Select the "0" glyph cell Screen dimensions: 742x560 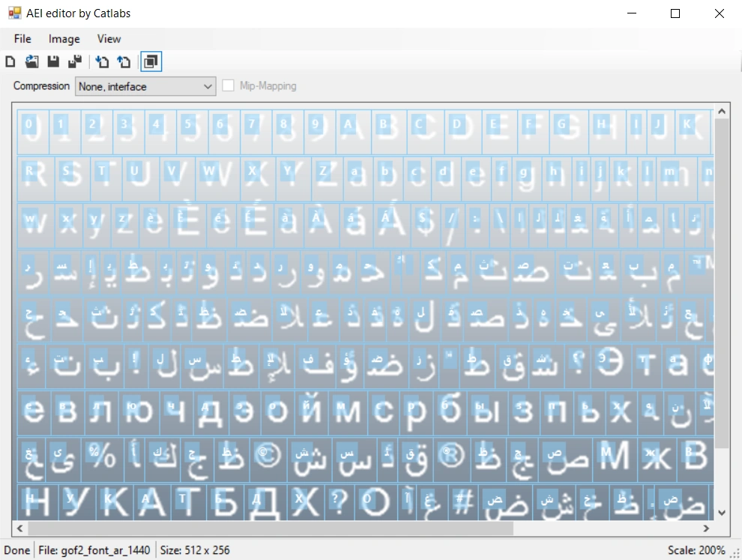(33, 132)
